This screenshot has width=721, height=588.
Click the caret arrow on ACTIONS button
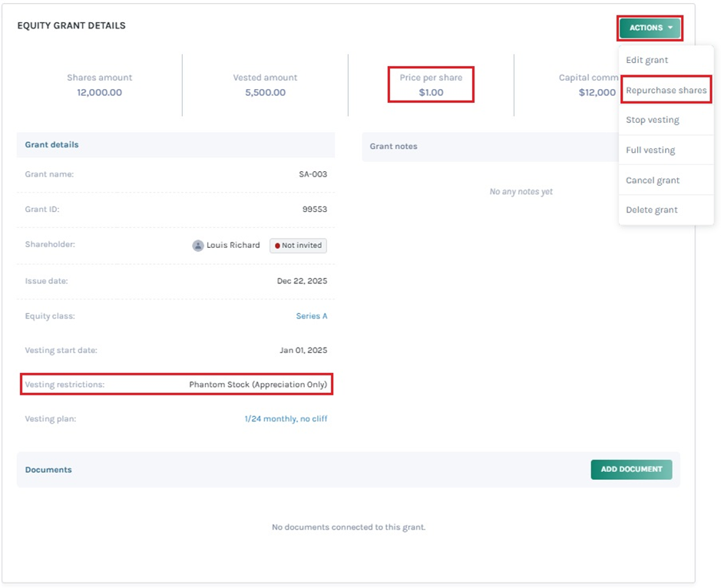click(x=670, y=28)
